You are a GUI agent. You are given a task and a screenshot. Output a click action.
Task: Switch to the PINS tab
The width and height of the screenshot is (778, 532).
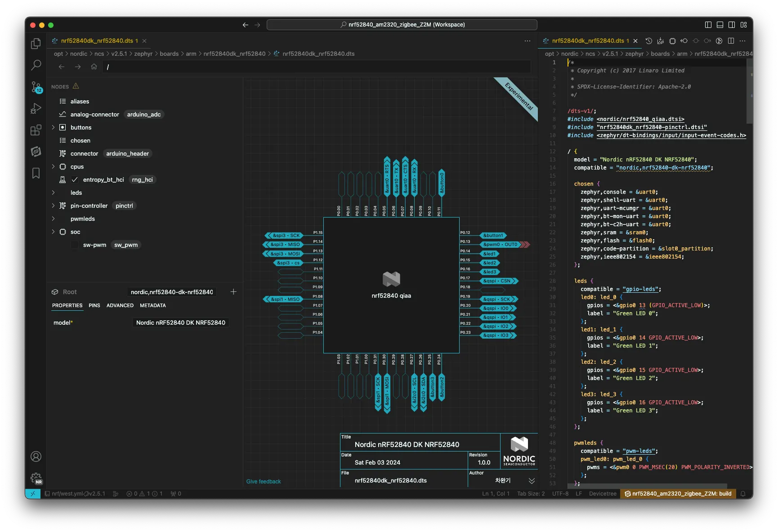tap(94, 305)
